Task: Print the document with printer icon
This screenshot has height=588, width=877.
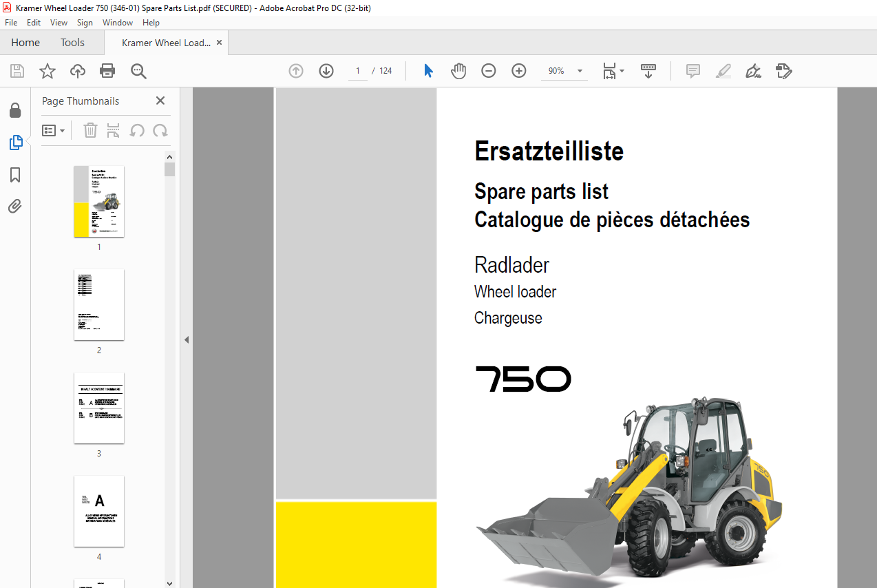Action: pos(107,71)
